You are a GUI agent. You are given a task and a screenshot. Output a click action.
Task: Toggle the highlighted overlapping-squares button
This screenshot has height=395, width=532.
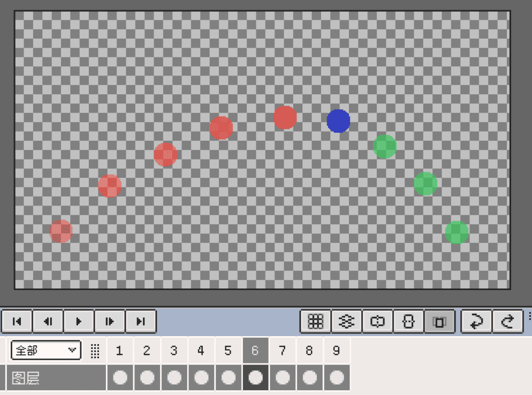click(x=439, y=321)
